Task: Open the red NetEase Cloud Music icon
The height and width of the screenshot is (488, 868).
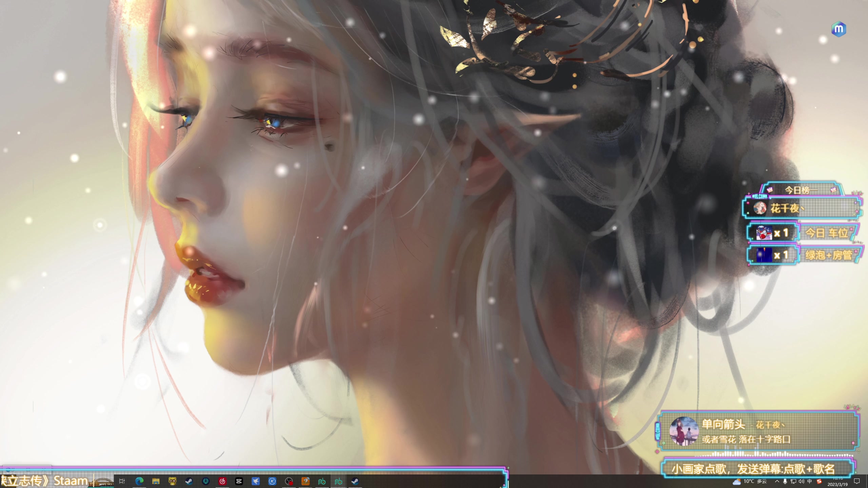Action: click(222, 481)
